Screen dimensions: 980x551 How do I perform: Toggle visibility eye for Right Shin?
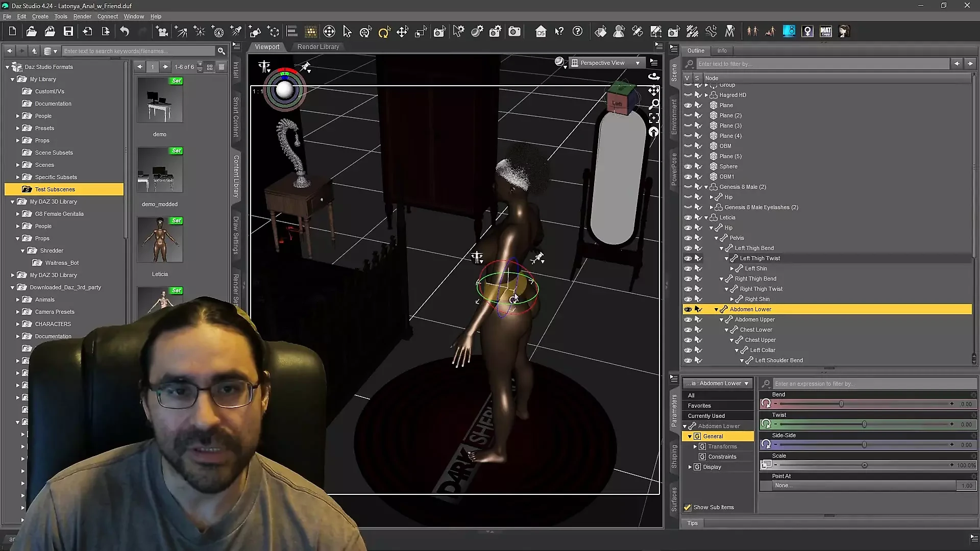[x=688, y=299]
